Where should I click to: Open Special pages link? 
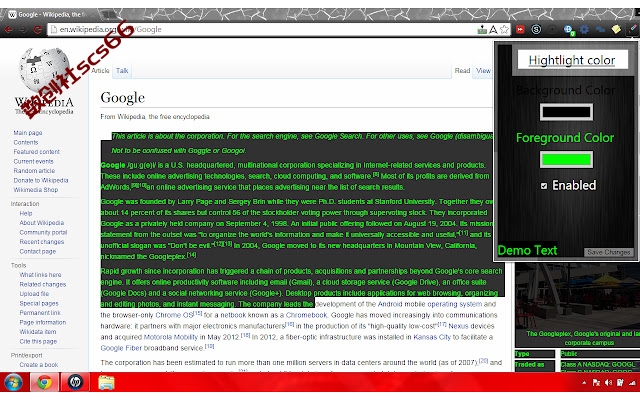click(39, 304)
